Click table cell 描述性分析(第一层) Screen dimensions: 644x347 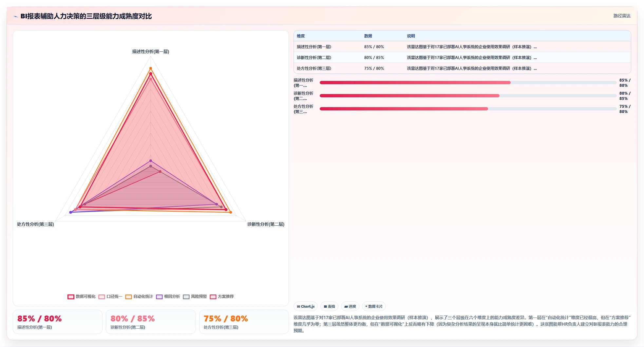point(314,47)
